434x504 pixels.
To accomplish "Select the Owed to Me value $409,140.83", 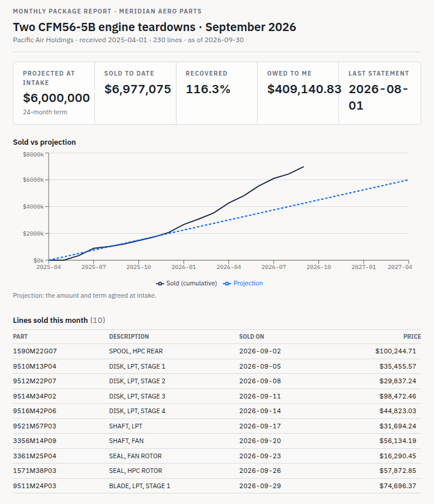I will click(x=304, y=89).
